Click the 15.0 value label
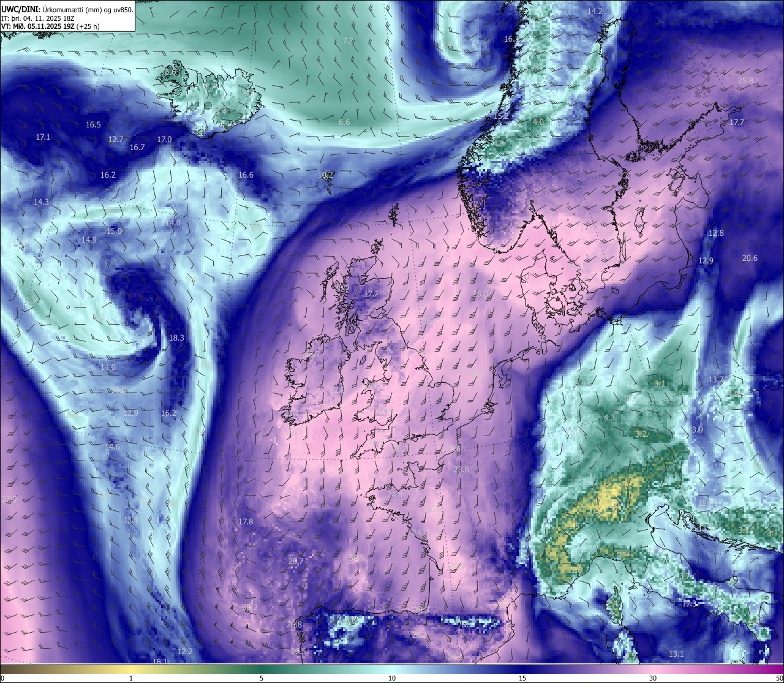784x683 pixels. coord(115,231)
